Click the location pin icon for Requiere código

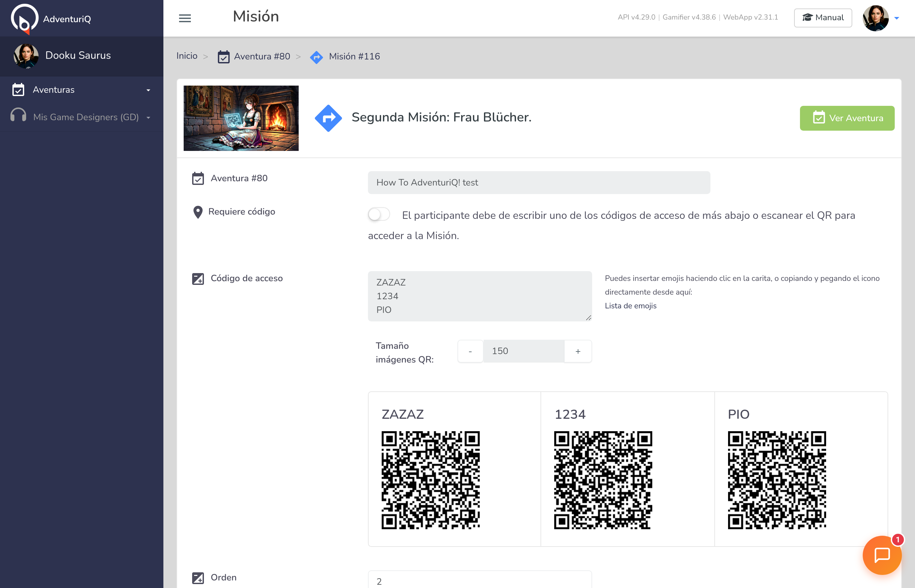click(x=198, y=212)
